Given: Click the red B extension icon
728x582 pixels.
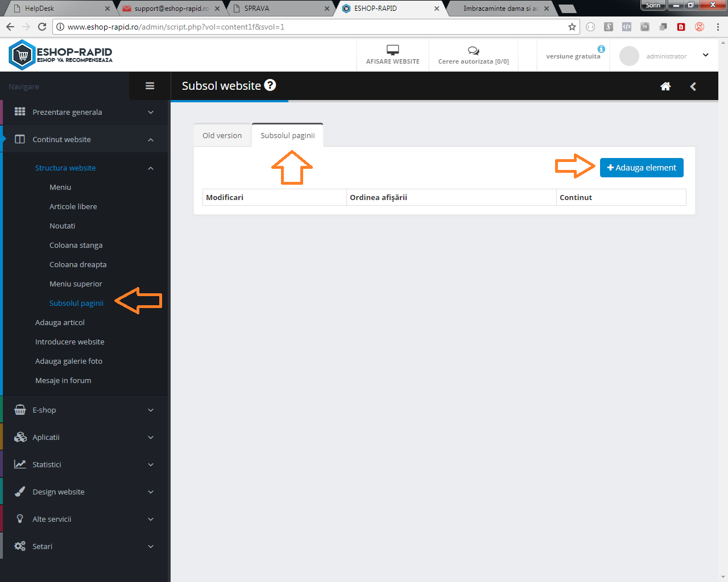Looking at the screenshot, I should [681, 27].
